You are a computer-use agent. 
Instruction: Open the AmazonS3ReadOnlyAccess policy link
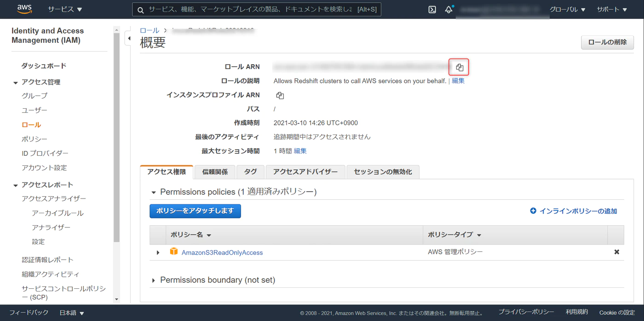pyautogui.click(x=222, y=252)
